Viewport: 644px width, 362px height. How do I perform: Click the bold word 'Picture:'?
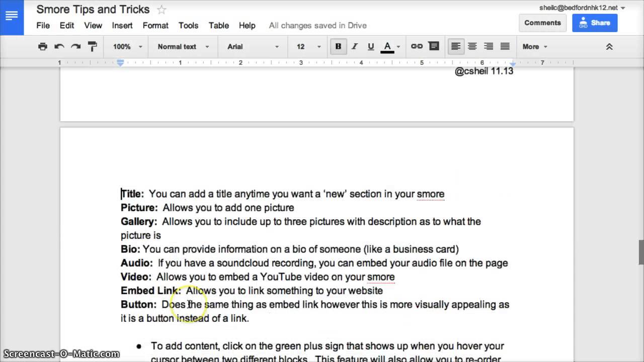pos(139,208)
